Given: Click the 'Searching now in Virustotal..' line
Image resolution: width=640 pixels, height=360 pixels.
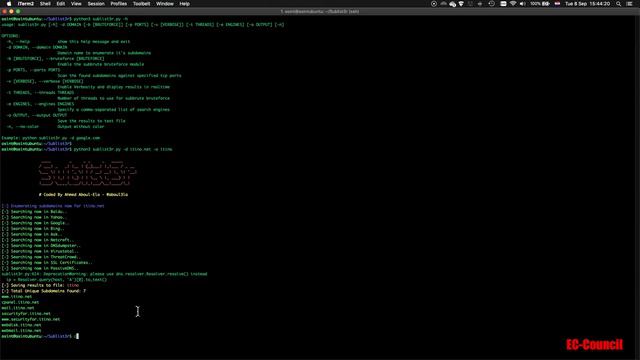Looking at the screenshot, I should tap(40, 251).
